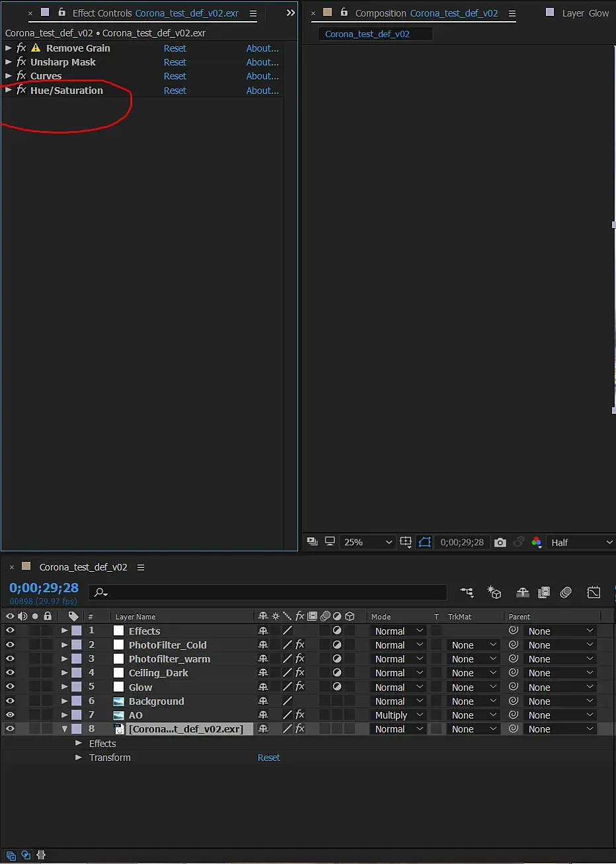Screen dimensions: 616x864
Task: Click the Composition mini-flowchart icon in timeline
Action: coord(467,592)
